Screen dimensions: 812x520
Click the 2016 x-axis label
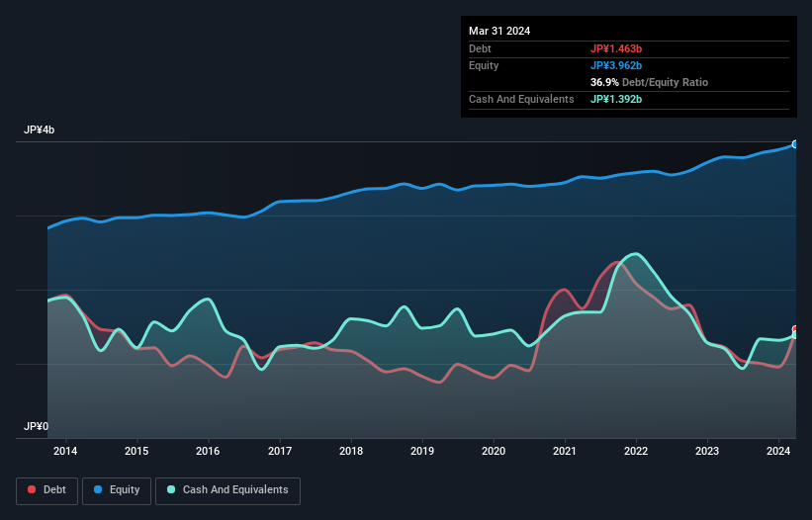click(208, 452)
